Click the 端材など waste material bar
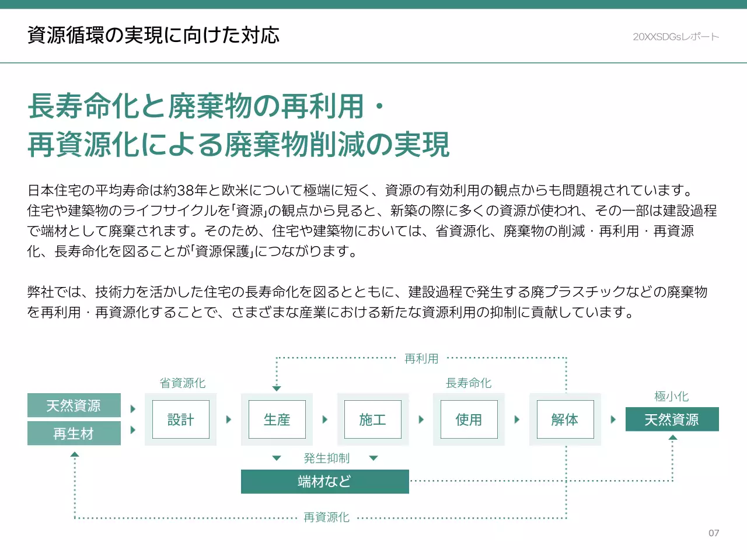The height and width of the screenshot is (560, 747). (324, 481)
